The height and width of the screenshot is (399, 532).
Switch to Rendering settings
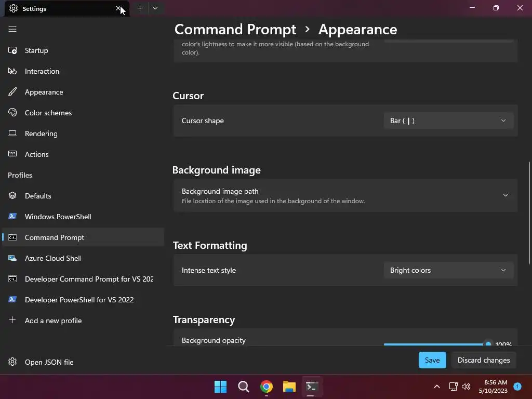[x=83, y=134]
